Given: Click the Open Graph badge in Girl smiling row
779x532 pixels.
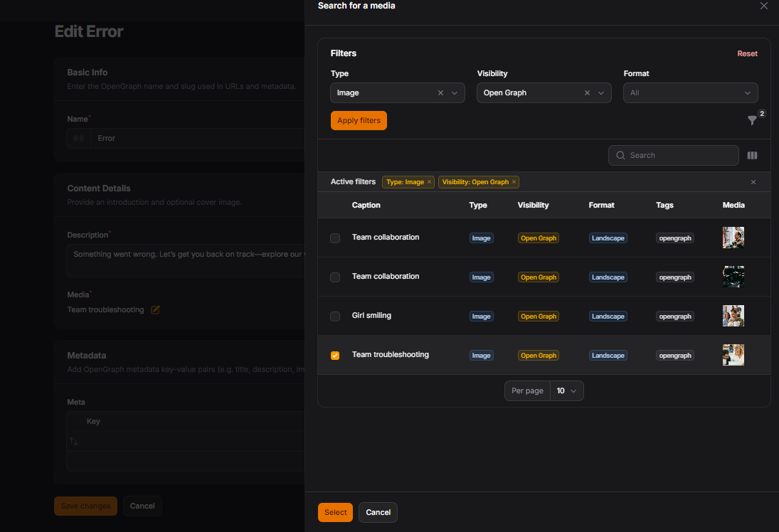Looking at the screenshot, I should (x=538, y=316).
